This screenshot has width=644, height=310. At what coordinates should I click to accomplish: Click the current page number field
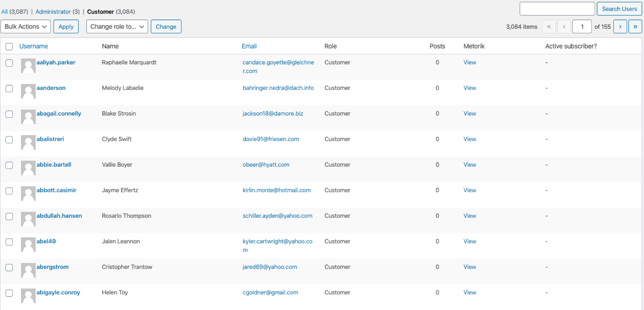pos(582,27)
